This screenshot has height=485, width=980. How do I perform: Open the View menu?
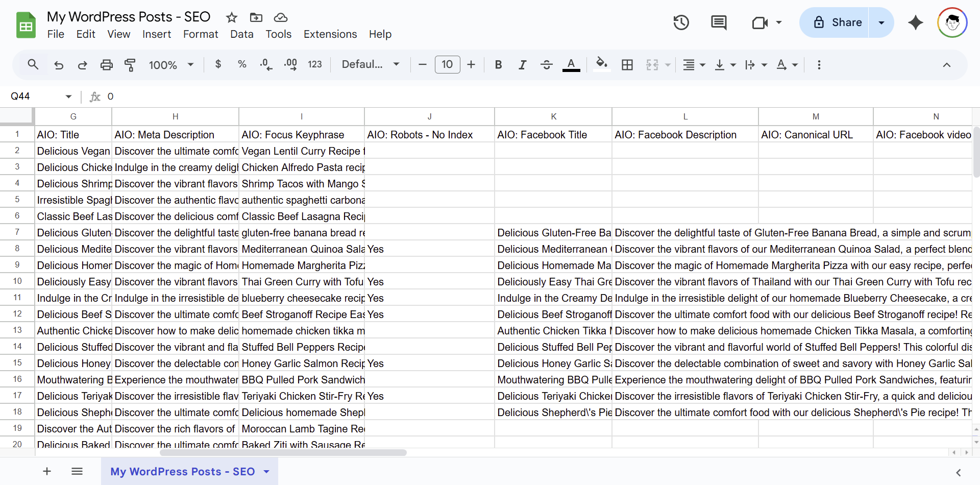coord(118,34)
